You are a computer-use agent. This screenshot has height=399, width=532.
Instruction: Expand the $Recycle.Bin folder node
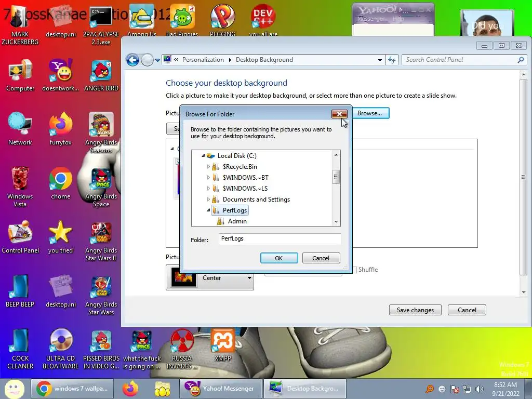pos(208,167)
